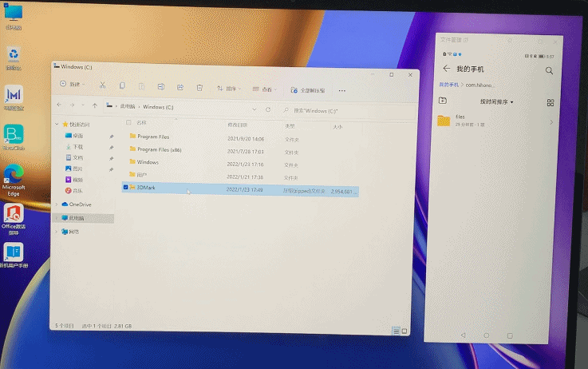This screenshot has width=588, height=369.
Task: Uncheck the 3DMark file checkbox
Action: coord(125,187)
